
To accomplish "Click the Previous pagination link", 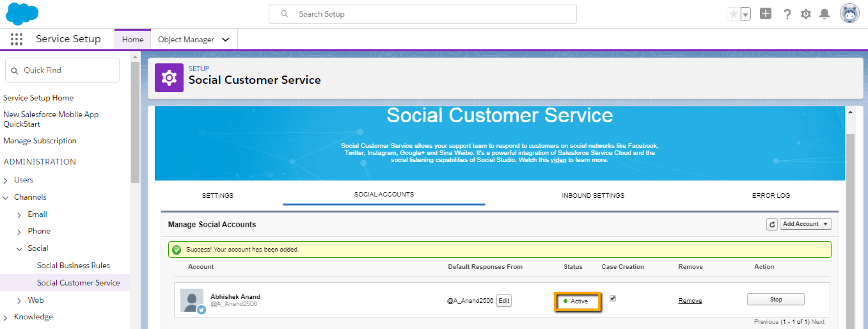I will click(x=766, y=322).
